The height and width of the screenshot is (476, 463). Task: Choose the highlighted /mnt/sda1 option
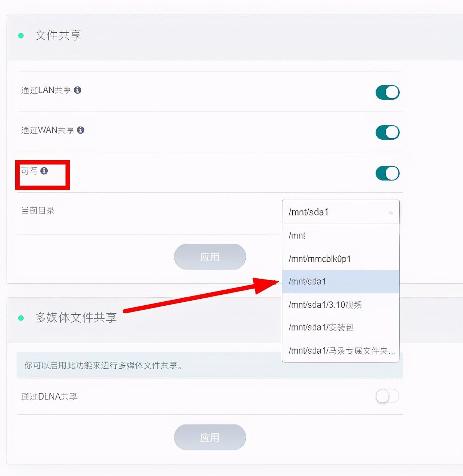pyautogui.click(x=341, y=282)
